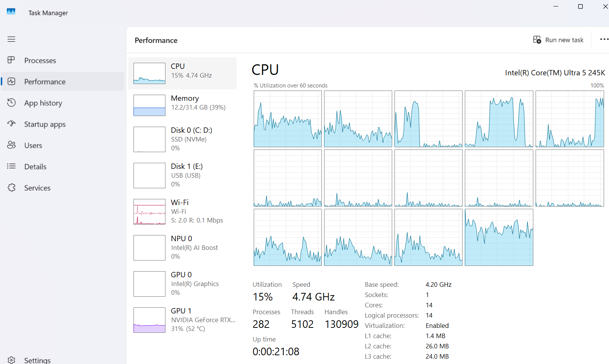This screenshot has width=609, height=364.
Task: Click the Task Manager app icon
Action: [11, 11]
